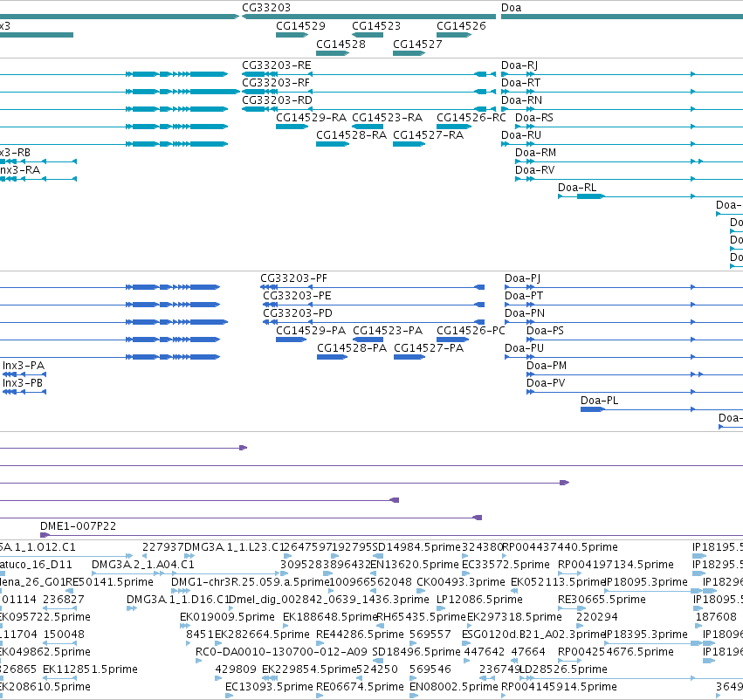Screen dimensions: 743x700
Task: Click EST label EK112851.5prime
Action: 90,669
